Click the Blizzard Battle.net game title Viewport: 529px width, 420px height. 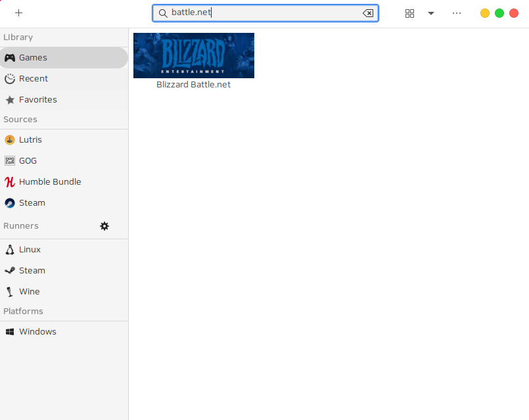[x=193, y=85]
